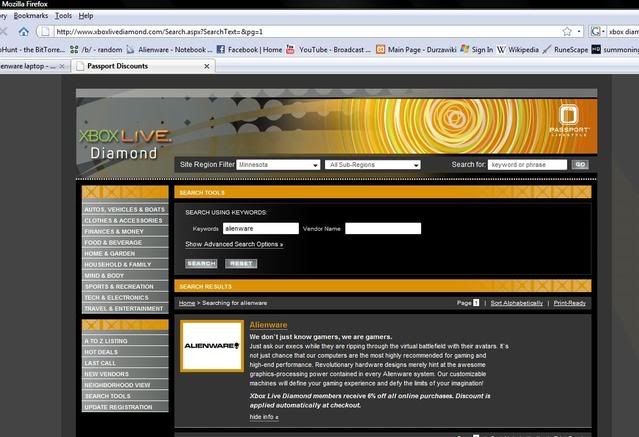This screenshot has height=437, width=639.
Task: Click the Firefox Home toolbar icon
Action: coord(24,31)
